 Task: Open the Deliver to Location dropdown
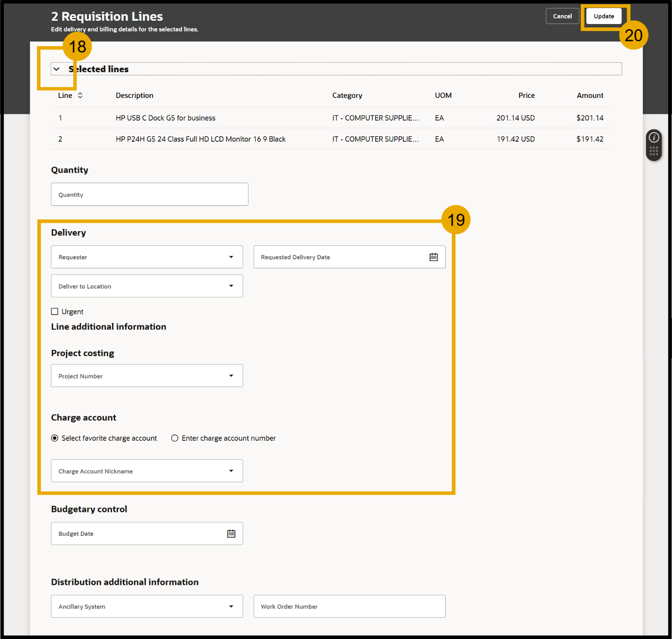(x=231, y=286)
